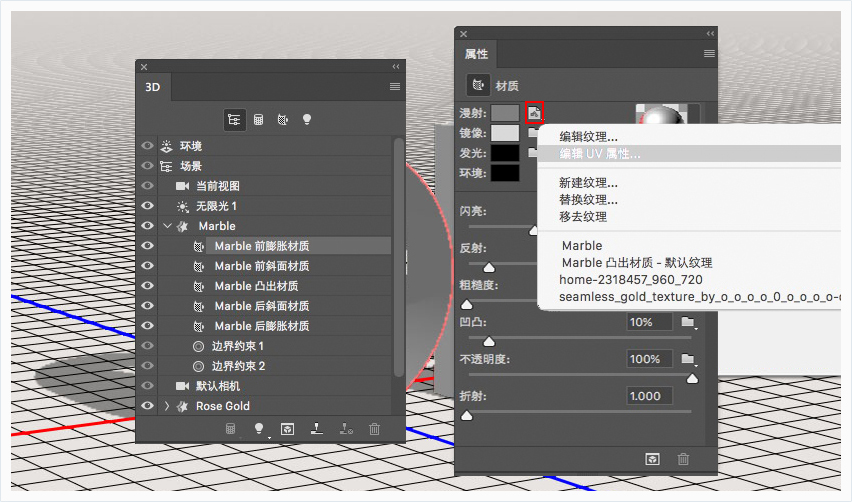852x502 pixels.
Task: Switch to the 属性 panel tab
Action: pyautogui.click(x=476, y=54)
